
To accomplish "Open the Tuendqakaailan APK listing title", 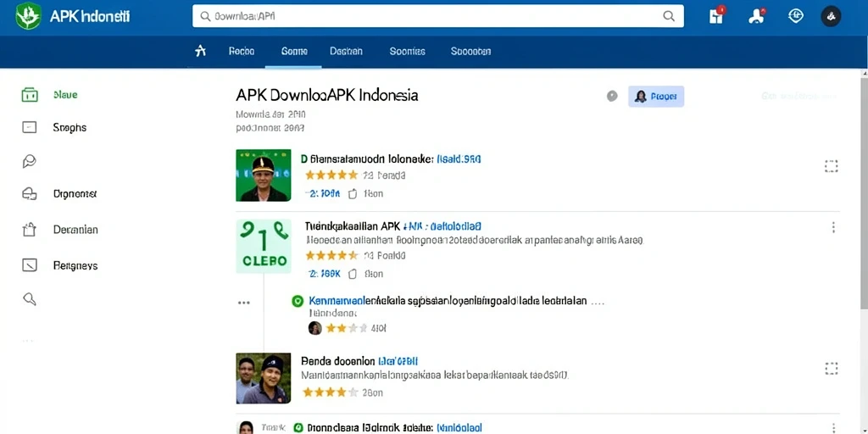I will 393,226.
